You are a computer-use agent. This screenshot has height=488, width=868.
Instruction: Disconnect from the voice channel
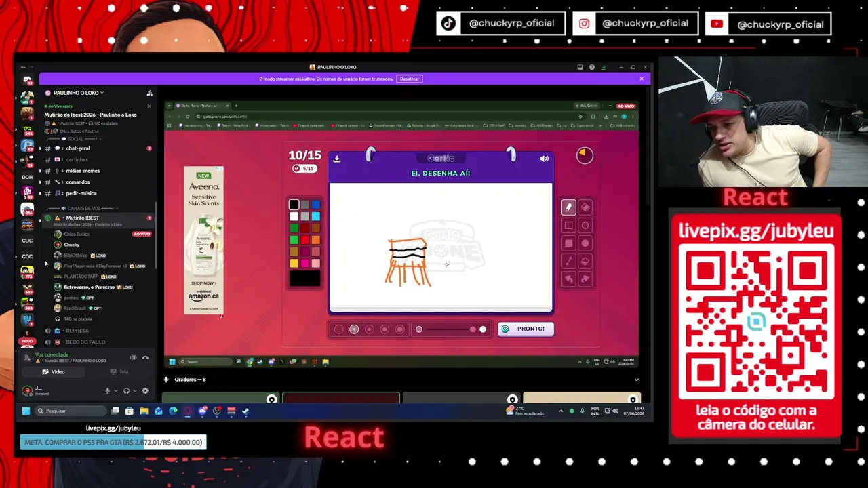click(145, 357)
